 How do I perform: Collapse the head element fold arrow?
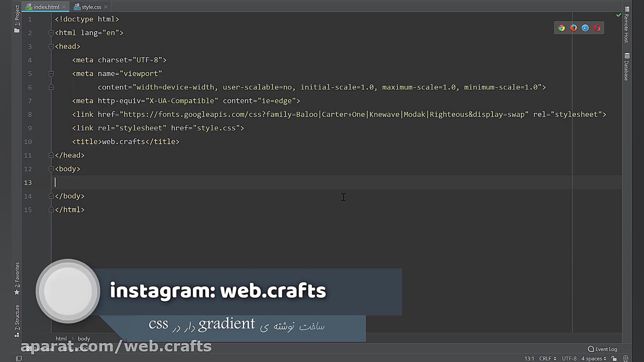click(x=51, y=46)
